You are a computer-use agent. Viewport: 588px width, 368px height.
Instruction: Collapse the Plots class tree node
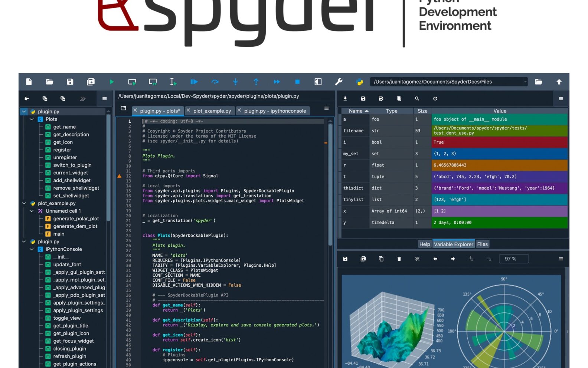[x=32, y=119]
